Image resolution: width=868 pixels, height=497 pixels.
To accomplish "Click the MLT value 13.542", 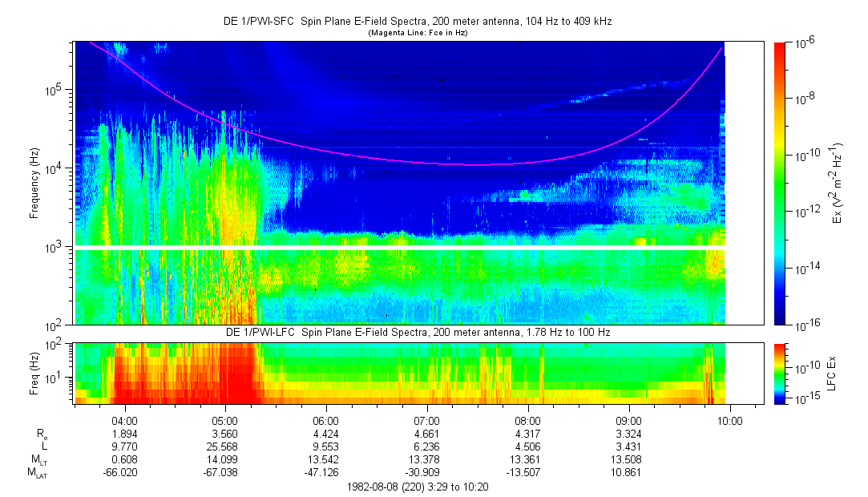I will pyautogui.click(x=322, y=459).
